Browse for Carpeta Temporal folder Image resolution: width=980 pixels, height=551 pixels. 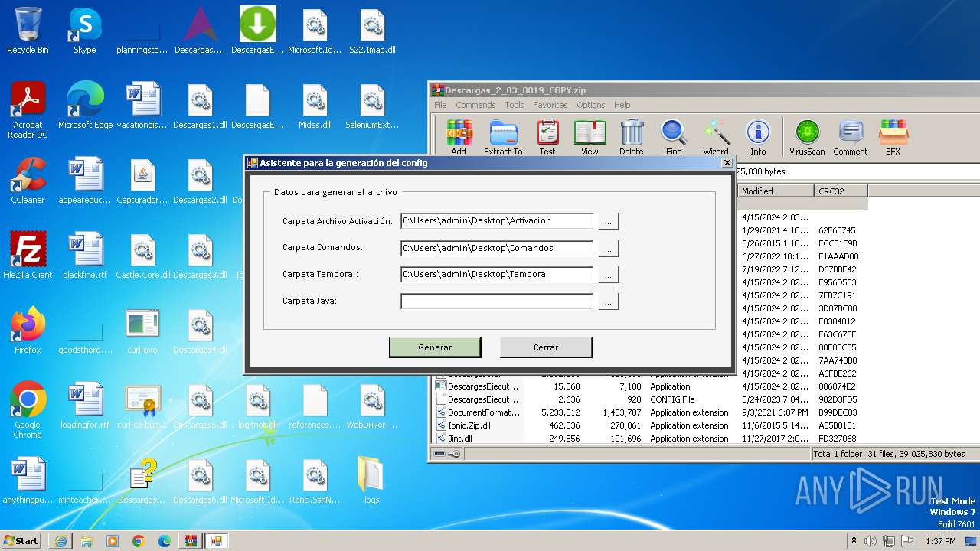tap(608, 274)
